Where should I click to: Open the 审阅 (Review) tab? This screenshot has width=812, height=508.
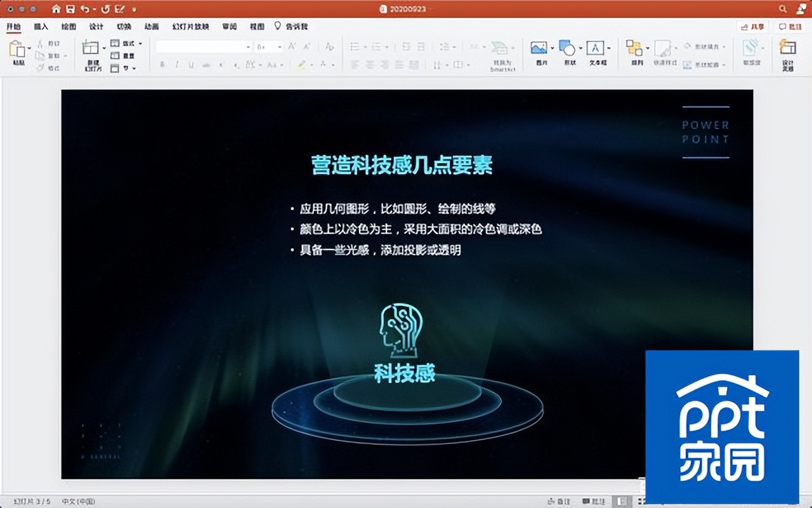click(x=229, y=27)
